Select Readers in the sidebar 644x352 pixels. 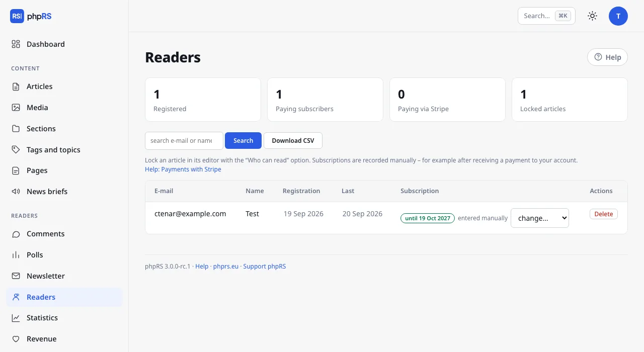pyautogui.click(x=64, y=297)
